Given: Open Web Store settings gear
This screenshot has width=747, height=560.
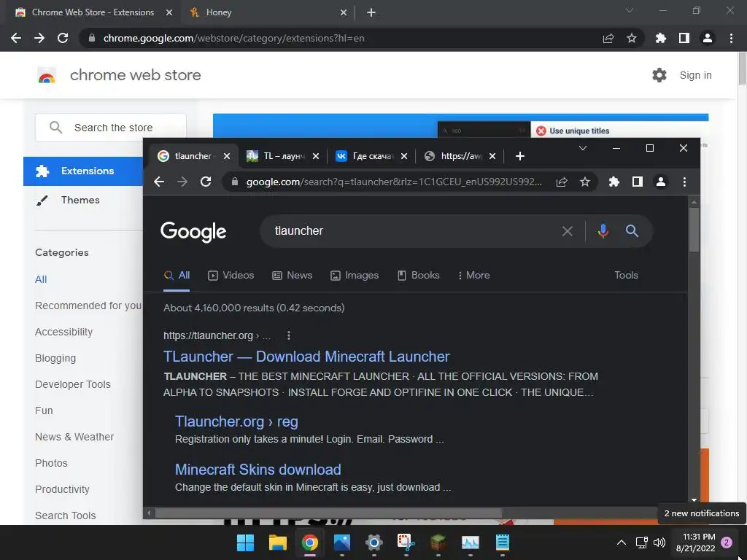Looking at the screenshot, I should [659, 75].
